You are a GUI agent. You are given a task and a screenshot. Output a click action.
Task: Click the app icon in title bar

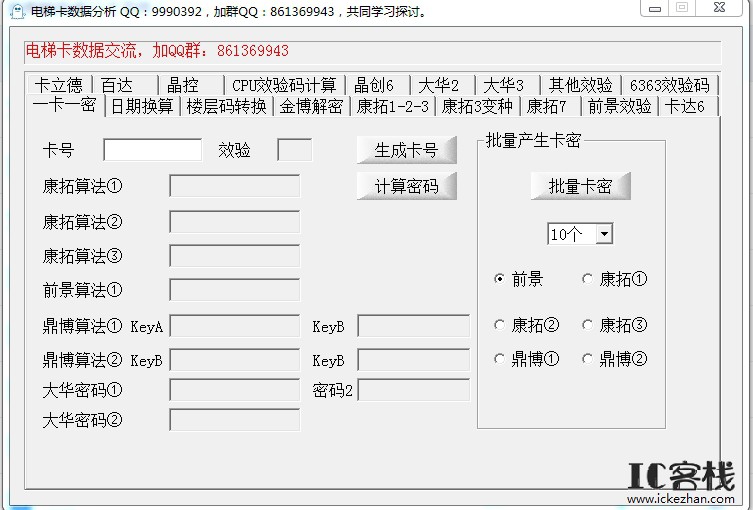[x=14, y=11]
